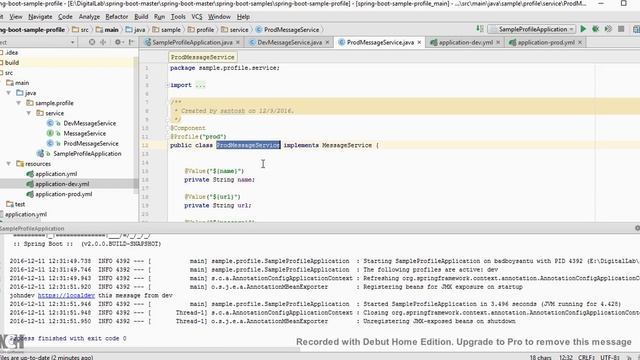Open Project panel settings gear
This screenshot has width=640, height=360.
pyautogui.click(x=118, y=42)
